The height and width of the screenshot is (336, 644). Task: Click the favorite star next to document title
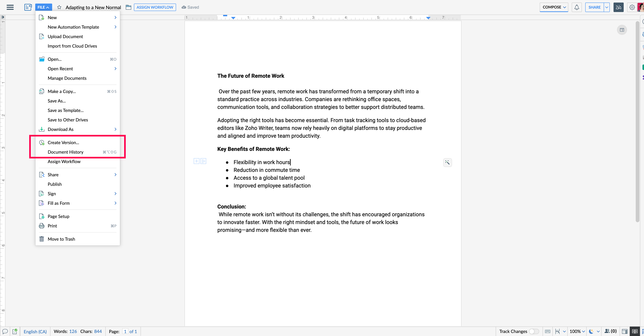coord(59,7)
